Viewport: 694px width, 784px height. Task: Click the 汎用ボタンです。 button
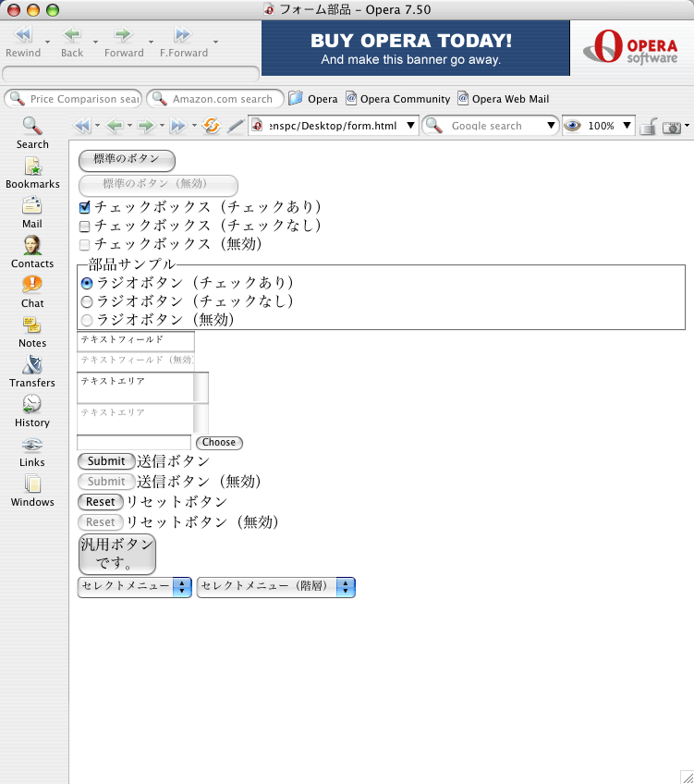[117, 554]
